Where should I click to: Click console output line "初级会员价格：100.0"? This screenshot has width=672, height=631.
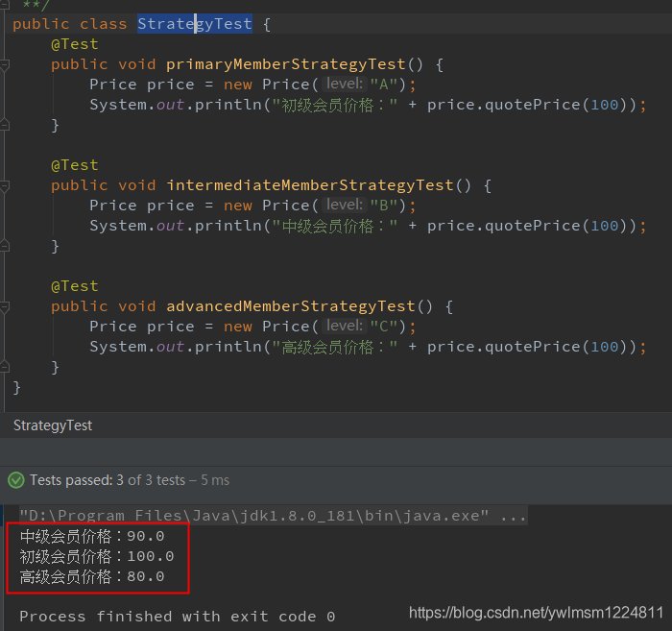[97, 556]
